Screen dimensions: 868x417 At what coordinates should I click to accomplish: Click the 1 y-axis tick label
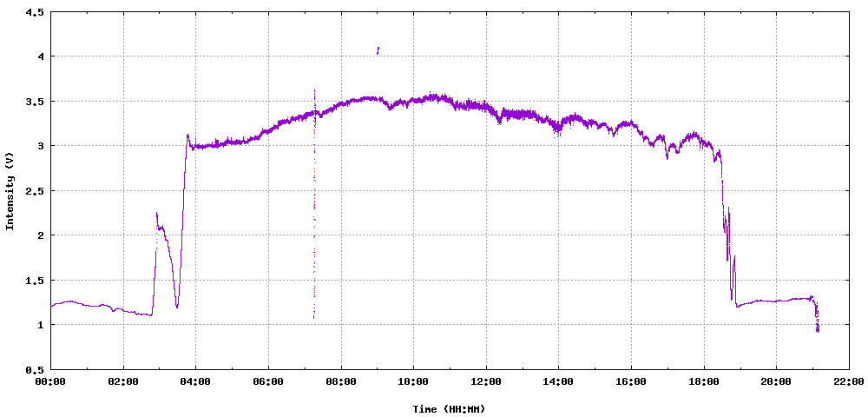(41, 325)
